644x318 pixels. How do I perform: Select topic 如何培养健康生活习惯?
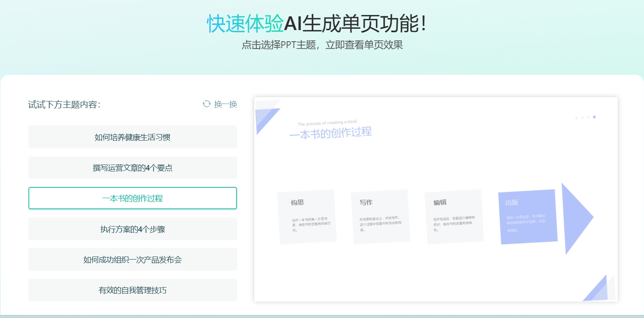tap(132, 137)
